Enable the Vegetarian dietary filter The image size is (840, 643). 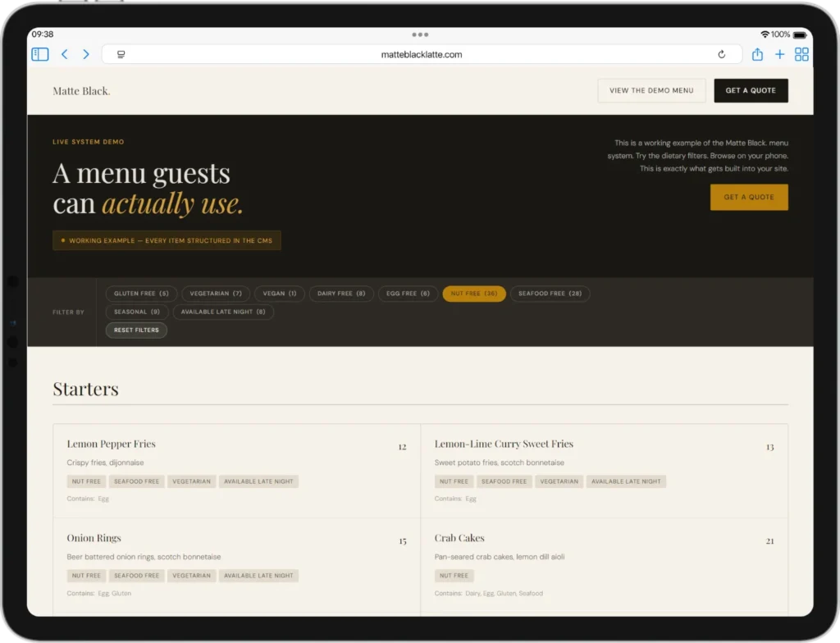tap(216, 294)
